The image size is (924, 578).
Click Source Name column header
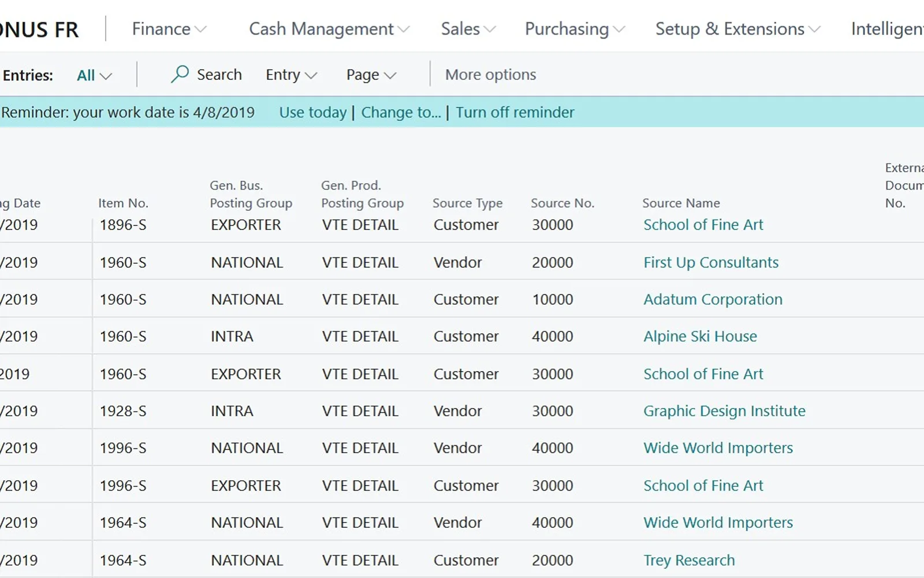pyautogui.click(x=681, y=203)
